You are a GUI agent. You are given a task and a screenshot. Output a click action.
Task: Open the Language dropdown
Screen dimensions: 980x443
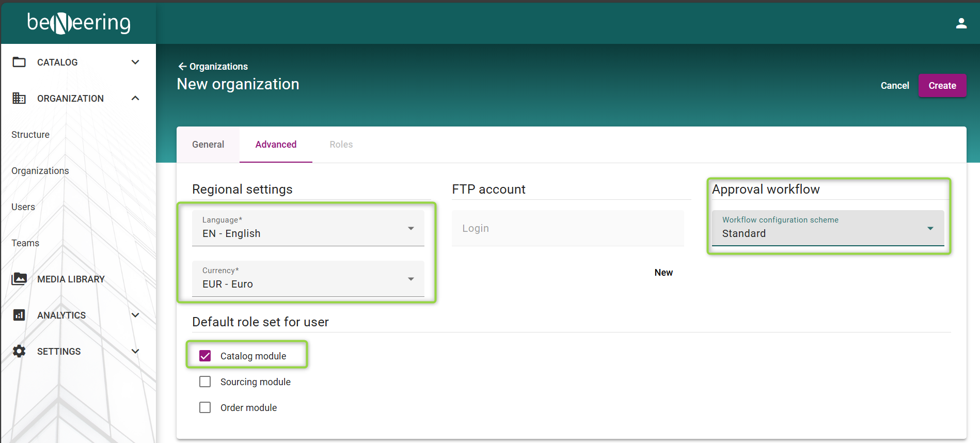pyautogui.click(x=308, y=228)
